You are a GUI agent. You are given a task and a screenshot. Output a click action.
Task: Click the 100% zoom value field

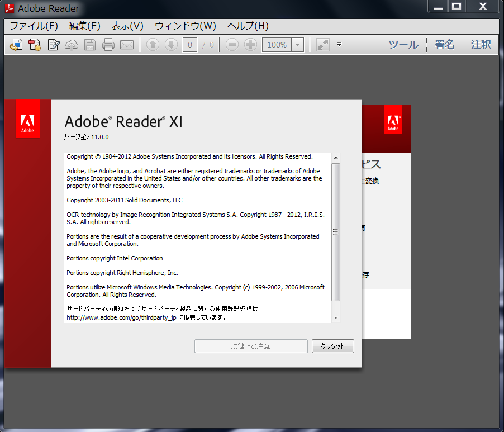click(277, 45)
